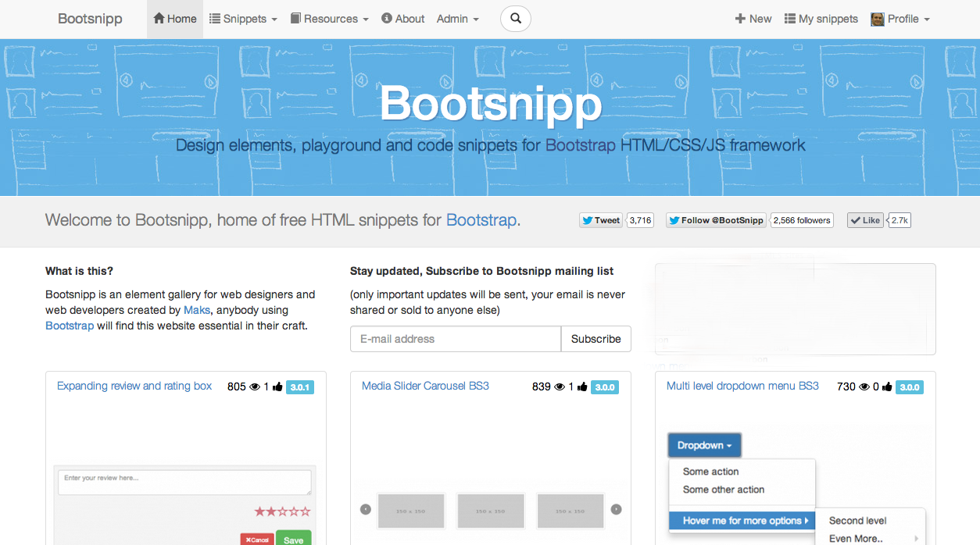This screenshot has width=980, height=545.
Task: Click the search magnifier button in navbar
Action: coord(515,19)
